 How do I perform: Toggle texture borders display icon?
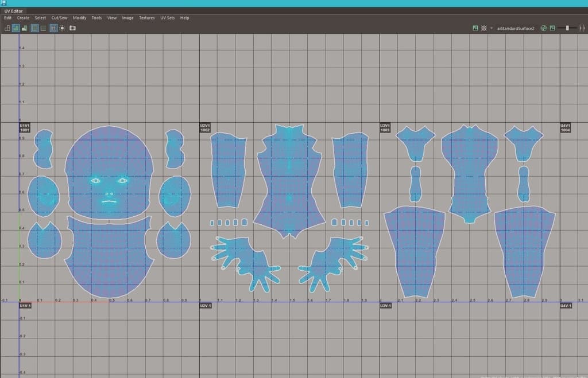point(34,28)
